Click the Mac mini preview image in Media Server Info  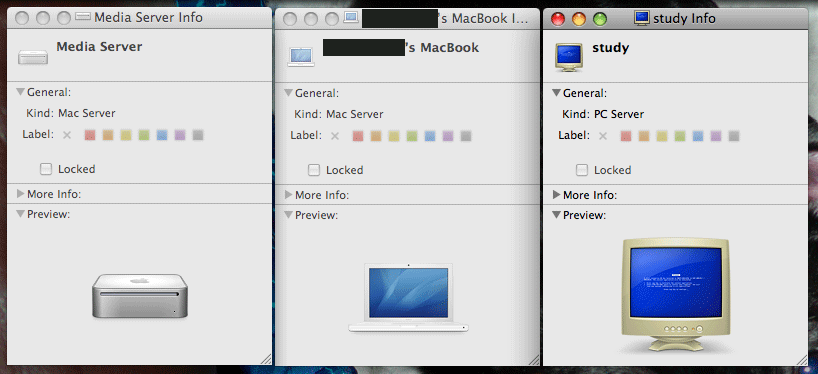click(140, 296)
